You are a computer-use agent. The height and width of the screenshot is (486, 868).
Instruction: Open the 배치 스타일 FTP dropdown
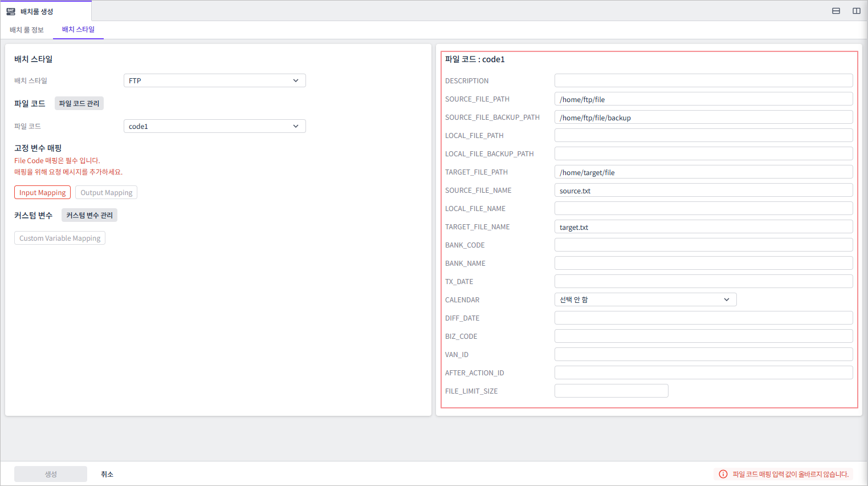pyautogui.click(x=215, y=80)
